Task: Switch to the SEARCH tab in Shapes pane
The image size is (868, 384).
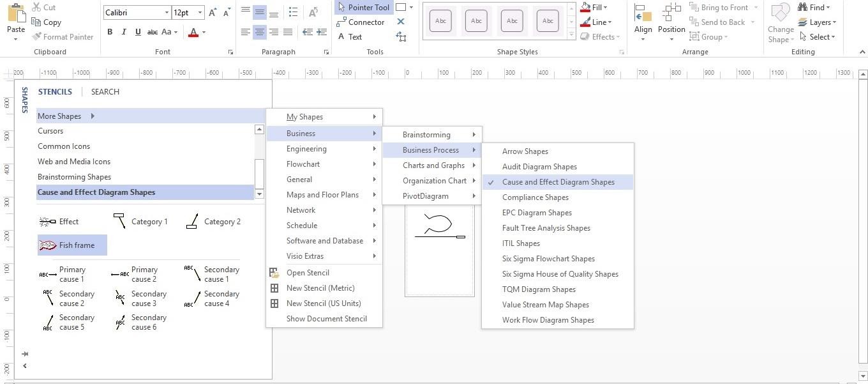Action: tap(105, 91)
